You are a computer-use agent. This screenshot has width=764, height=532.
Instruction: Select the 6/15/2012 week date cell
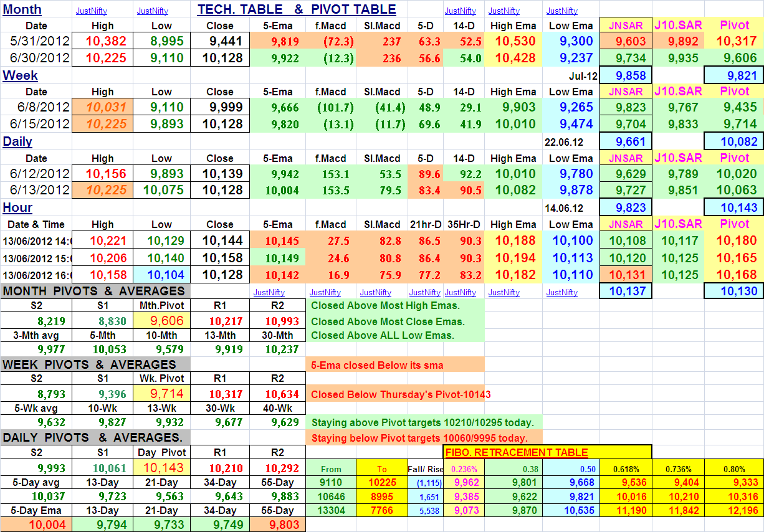tap(36, 123)
